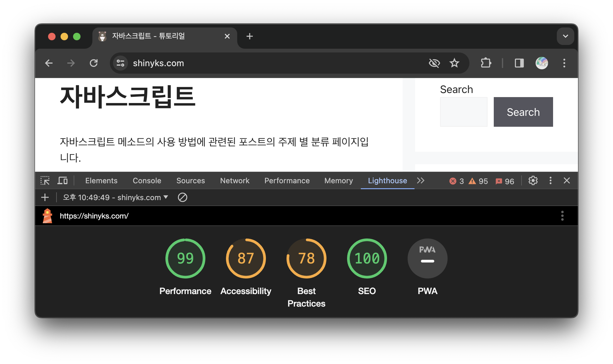The width and height of the screenshot is (613, 364).
Task: Open the 3 errors indicator
Action: [457, 181]
